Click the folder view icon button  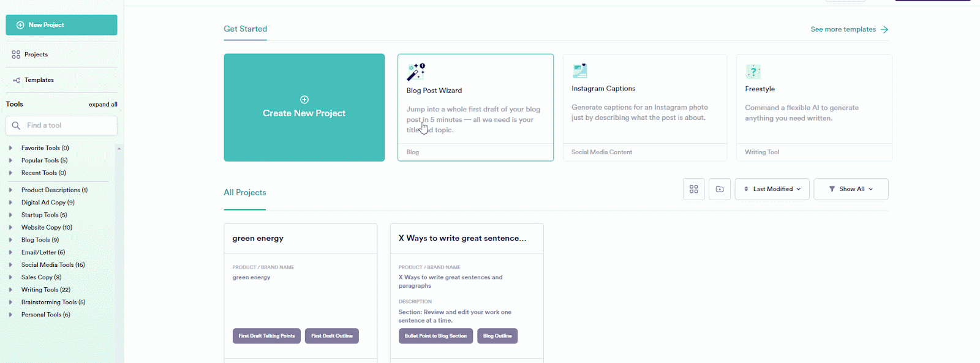pyautogui.click(x=720, y=189)
